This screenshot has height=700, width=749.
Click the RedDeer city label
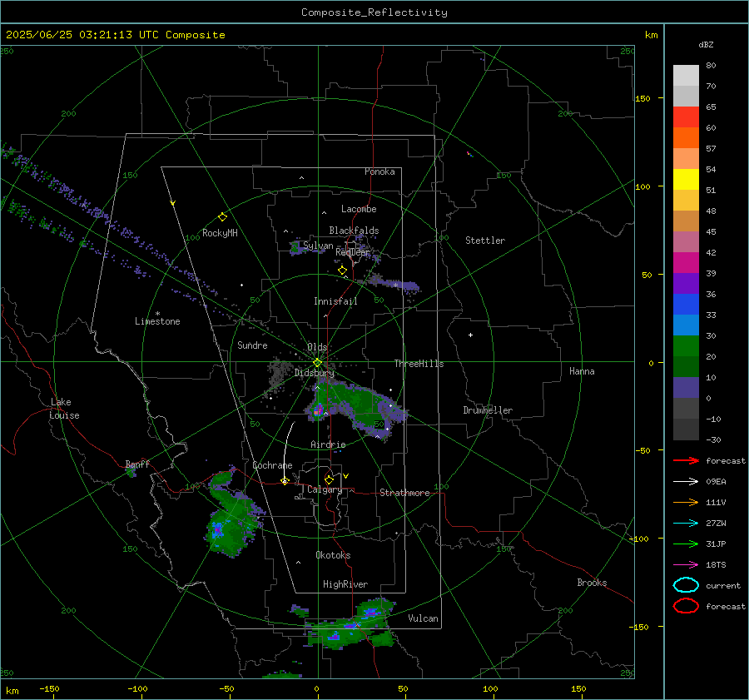(x=353, y=252)
